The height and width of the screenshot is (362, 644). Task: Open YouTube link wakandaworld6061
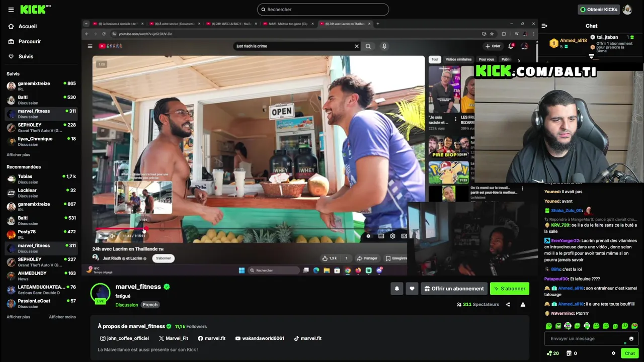(260, 338)
